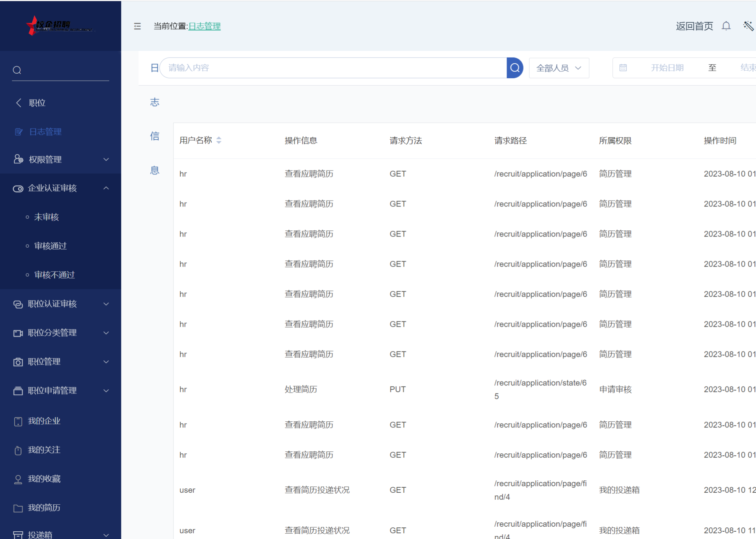Image resolution: width=756 pixels, height=539 pixels.
Task: Select the 未审核 submenu item
Action: point(46,217)
